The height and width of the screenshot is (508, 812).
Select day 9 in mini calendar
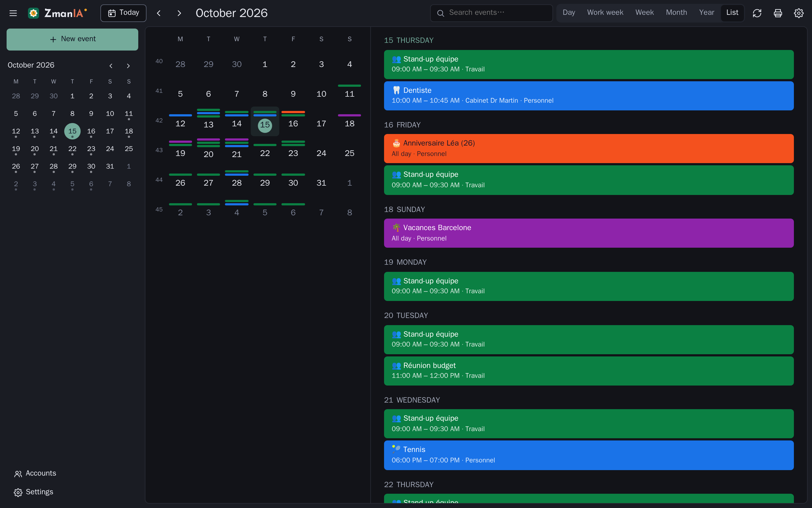(x=91, y=114)
